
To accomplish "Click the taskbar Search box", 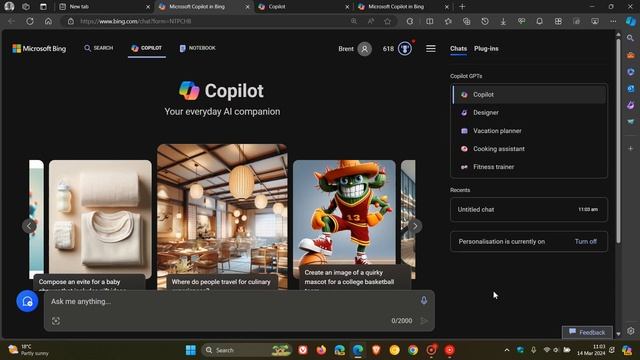I will coord(247,350).
